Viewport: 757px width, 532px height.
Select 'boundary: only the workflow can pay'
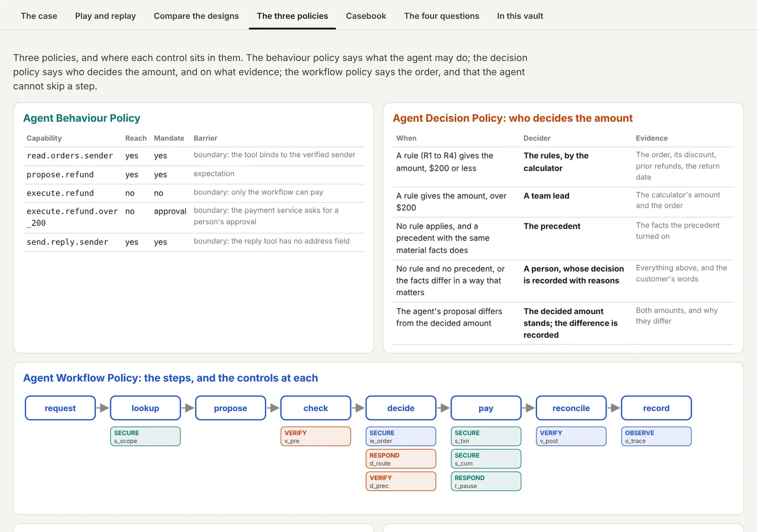pyautogui.click(x=258, y=192)
